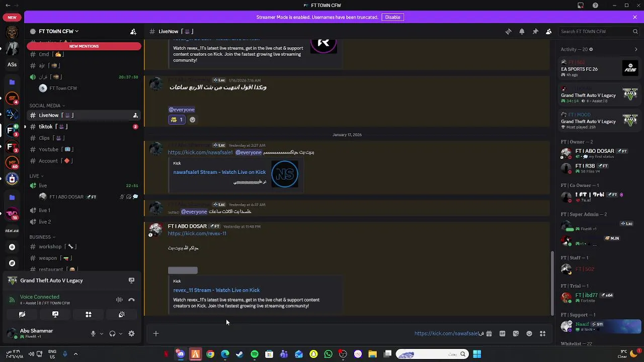Open noise suppression settings icon
Screen dimensions: 644x362
(119, 300)
